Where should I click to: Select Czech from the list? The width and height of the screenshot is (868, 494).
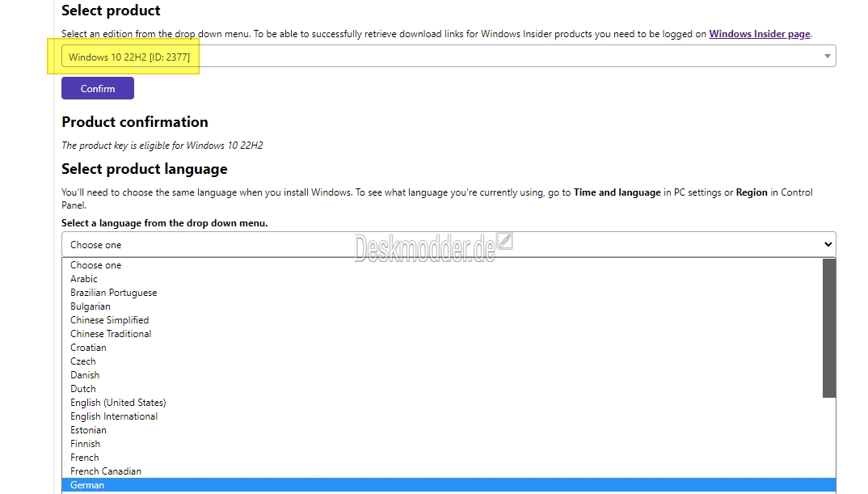click(x=442, y=361)
